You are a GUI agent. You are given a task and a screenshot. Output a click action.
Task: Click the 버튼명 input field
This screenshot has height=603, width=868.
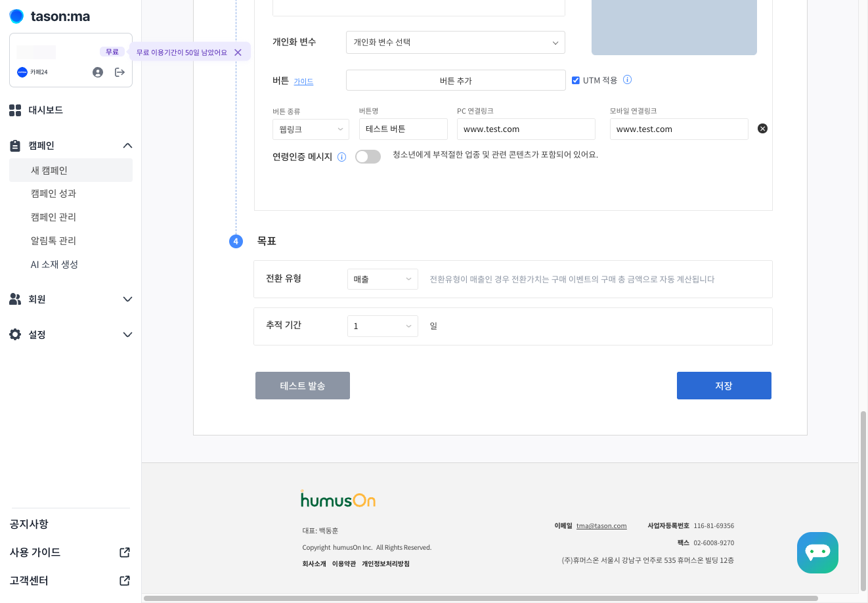(403, 129)
